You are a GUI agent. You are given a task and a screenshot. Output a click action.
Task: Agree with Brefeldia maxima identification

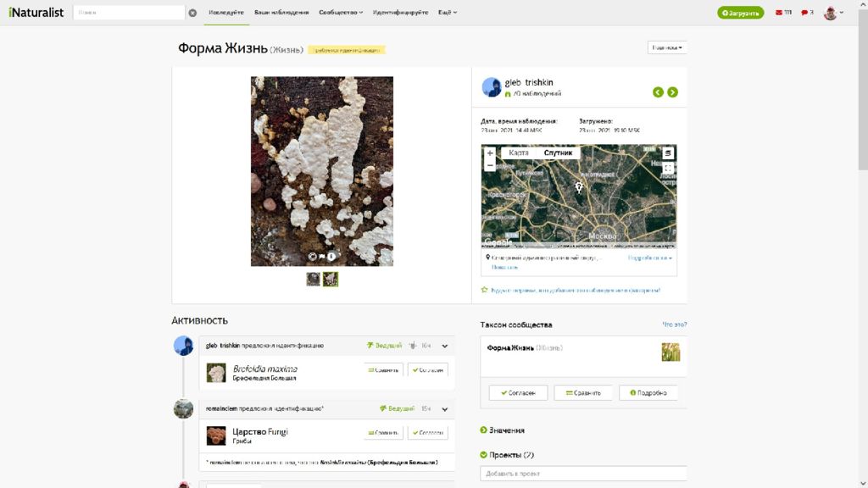pyautogui.click(x=428, y=370)
